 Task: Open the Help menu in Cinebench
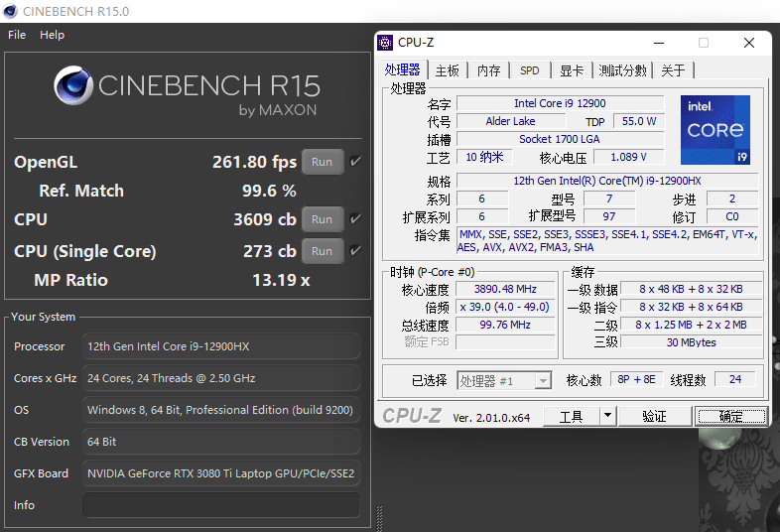point(53,35)
